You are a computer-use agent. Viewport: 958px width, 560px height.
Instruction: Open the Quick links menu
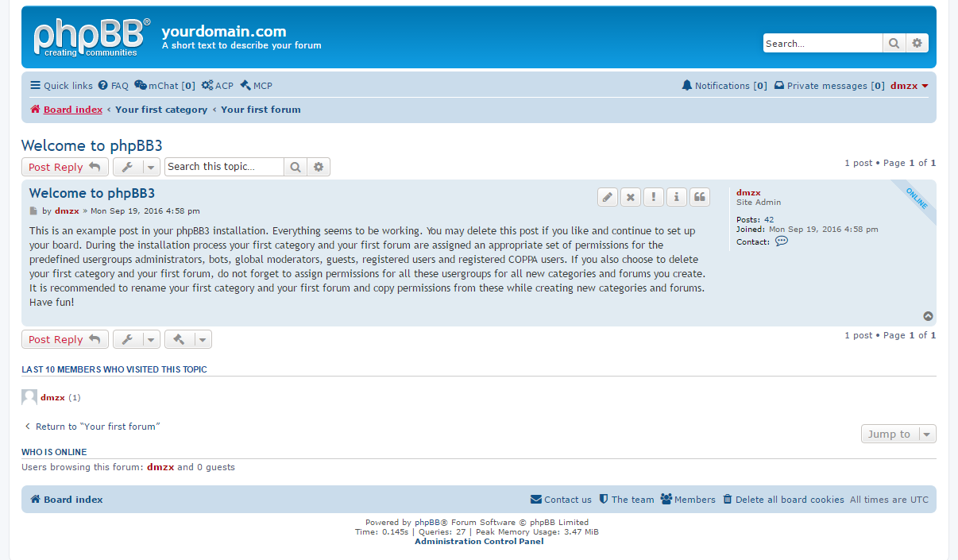[61, 86]
